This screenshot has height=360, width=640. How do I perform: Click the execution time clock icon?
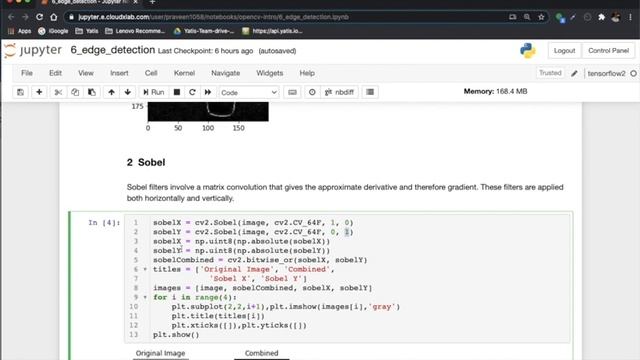point(312,92)
